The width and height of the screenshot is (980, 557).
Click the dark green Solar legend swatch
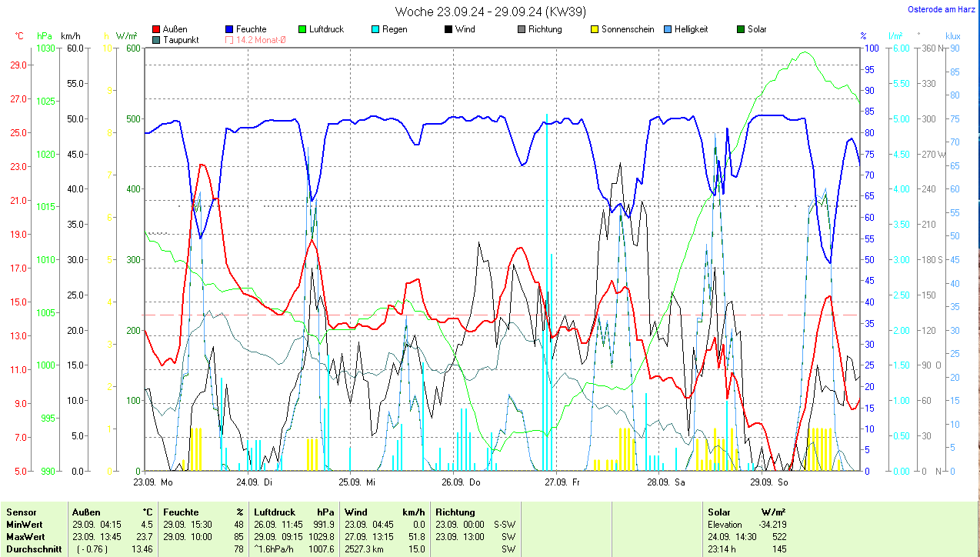pyautogui.click(x=741, y=29)
